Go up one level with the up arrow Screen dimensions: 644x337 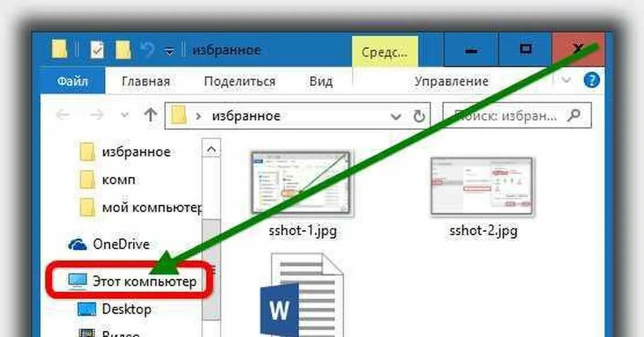coord(150,114)
